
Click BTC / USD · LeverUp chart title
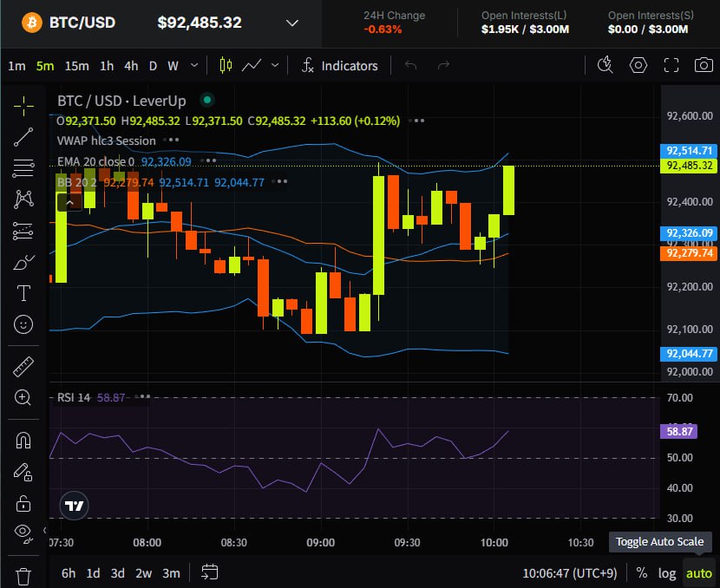[121, 101]
